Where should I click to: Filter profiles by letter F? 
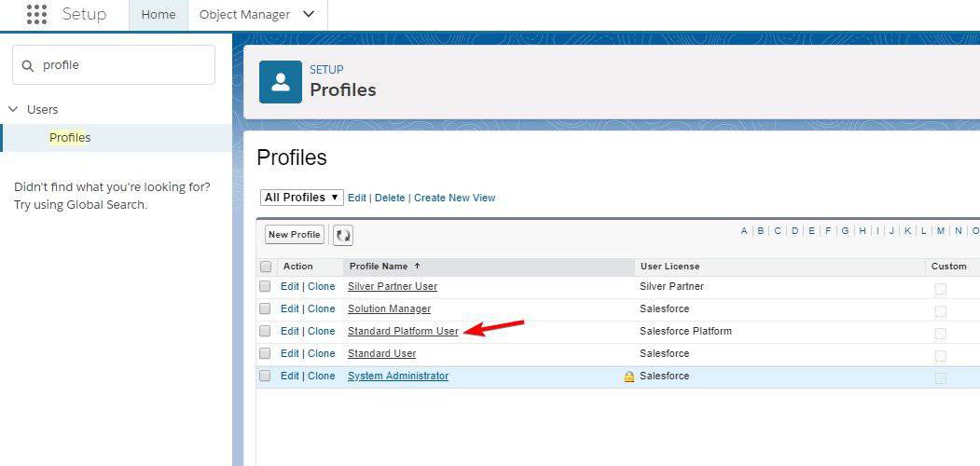(827, 231)
